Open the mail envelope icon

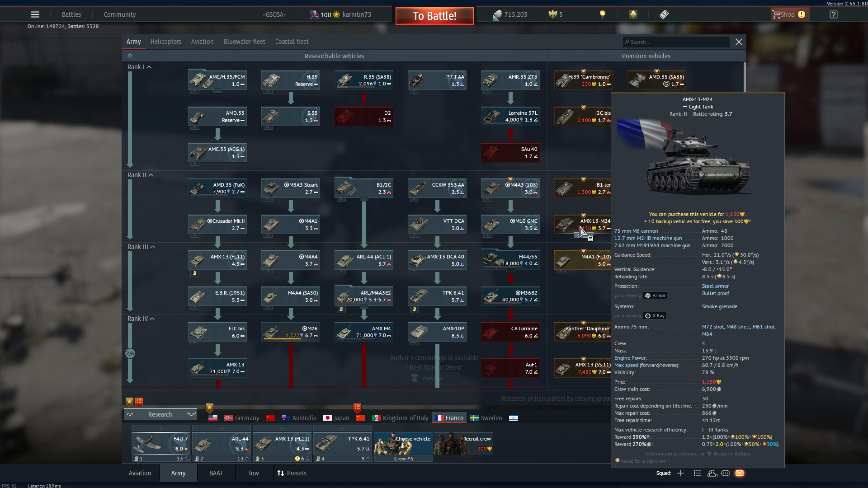(x=740, y=473)
